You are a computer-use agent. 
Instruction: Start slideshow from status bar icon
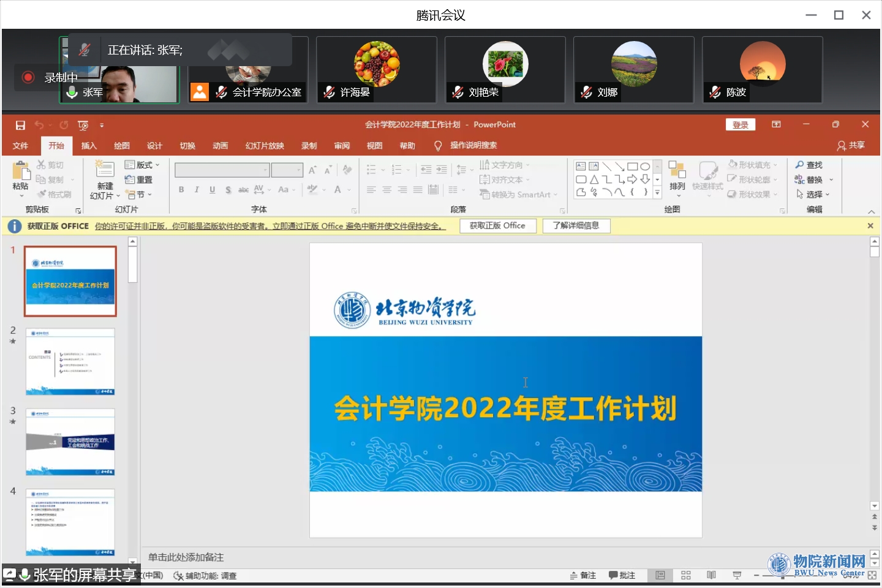(737, 575)
